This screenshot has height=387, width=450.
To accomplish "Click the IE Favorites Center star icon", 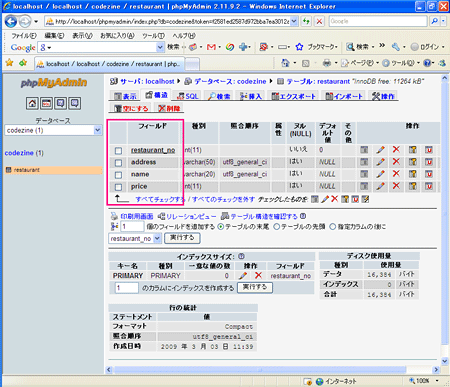I will click(x=9, y=63).
